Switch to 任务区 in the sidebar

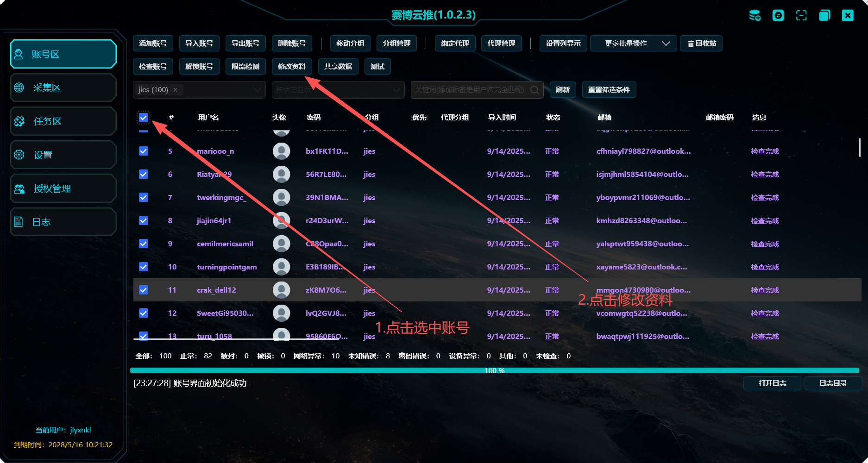click(x=63, y=121)
